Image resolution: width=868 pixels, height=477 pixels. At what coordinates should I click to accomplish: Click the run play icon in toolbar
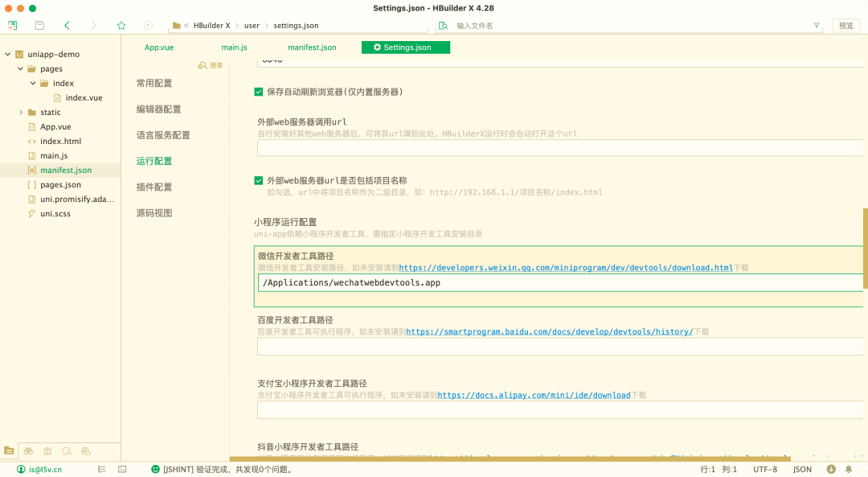tap(148, 26)
